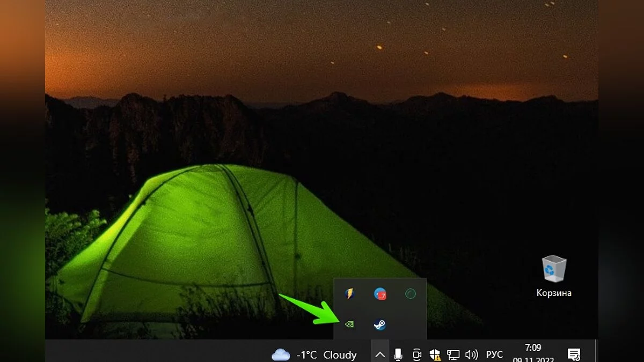644x362 pixels.
Task: Click the Show desktop sliver
Action: pyautogui.click(x=597, y=351)
